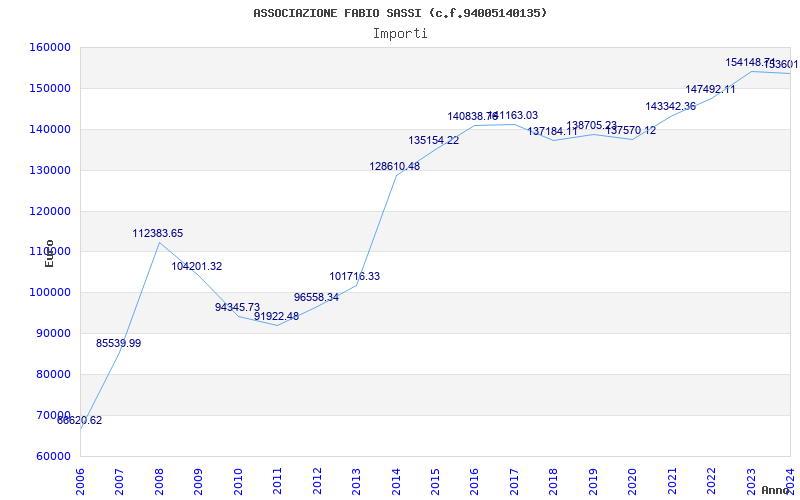Click the y-axis value 100000
Screen dimensions: 800x500
52,293
